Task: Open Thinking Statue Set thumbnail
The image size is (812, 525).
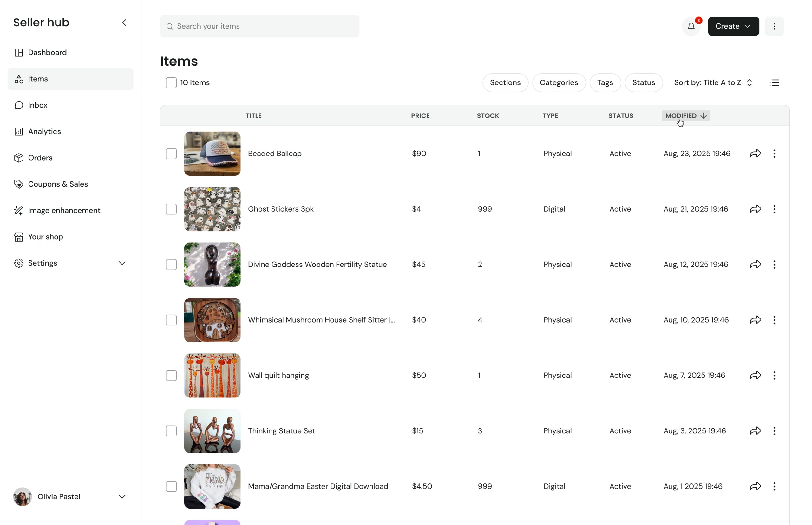Action: [x=212, y=431]
